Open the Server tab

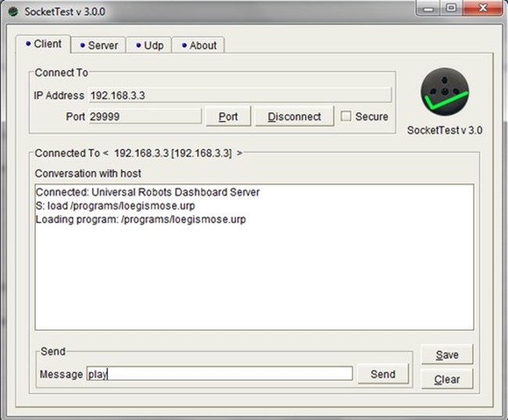(98, 45)
